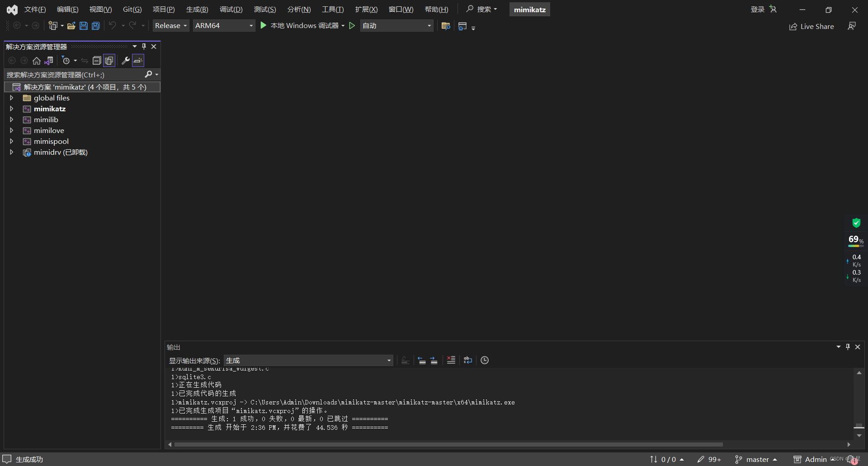Start without debugging using the outlined play icon
The image size is (868, 466).
tap(352, 26)
